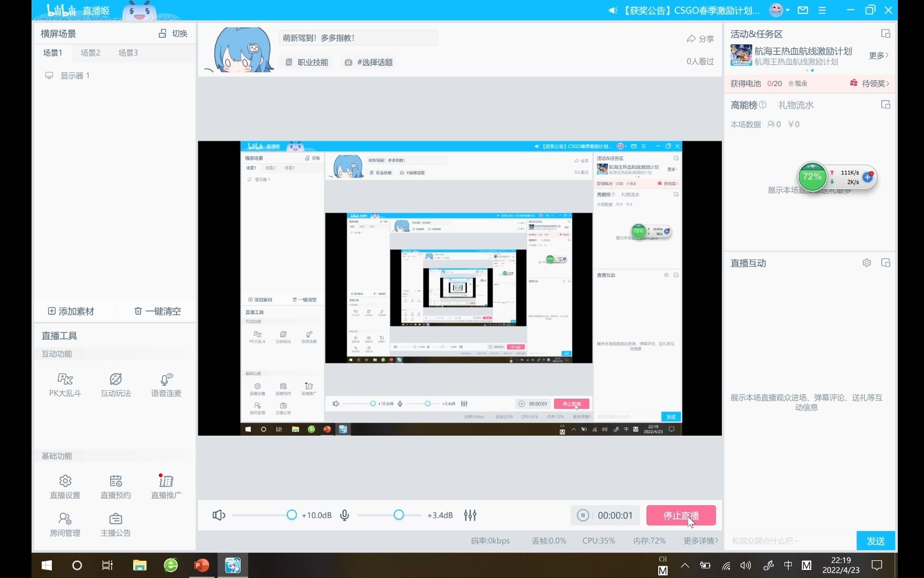Choose the 职业技能 category tag
The width and height of the screenshot is (924, 578).
[306, 62]
